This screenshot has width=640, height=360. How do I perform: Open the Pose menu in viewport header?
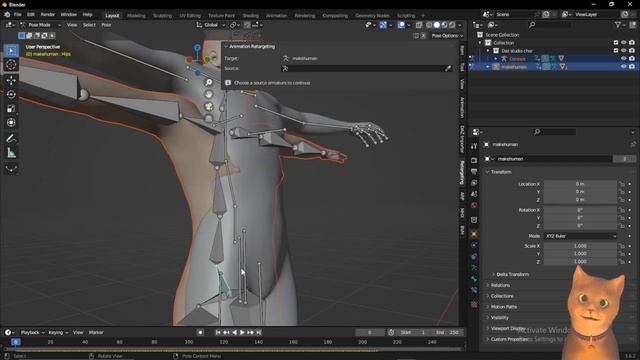point(106,25)
